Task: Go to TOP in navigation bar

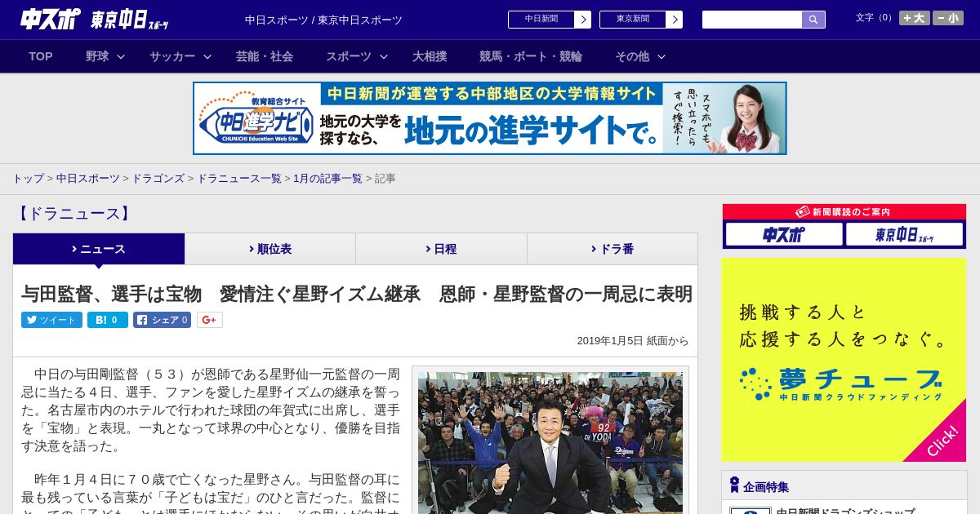Action: (41, 56)
